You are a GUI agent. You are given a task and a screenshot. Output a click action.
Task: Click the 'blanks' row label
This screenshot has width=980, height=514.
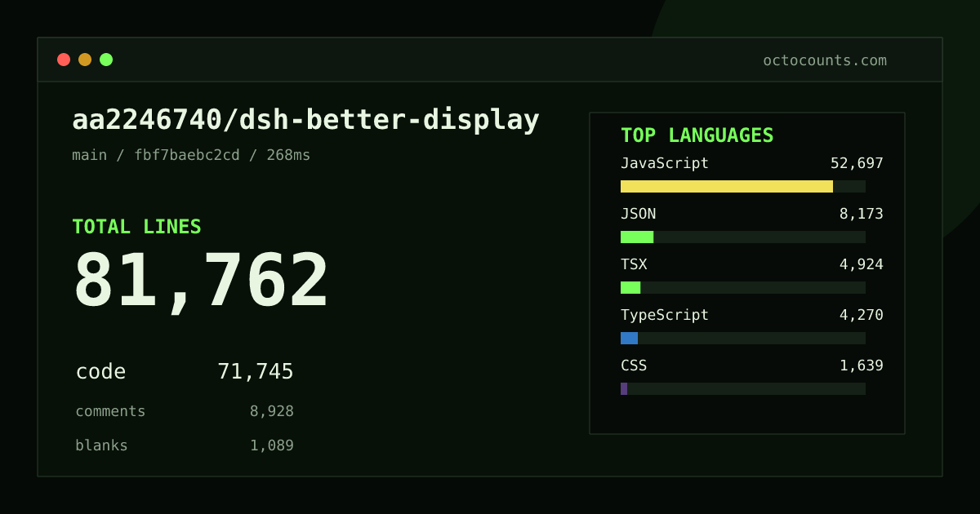click(101, 445)
